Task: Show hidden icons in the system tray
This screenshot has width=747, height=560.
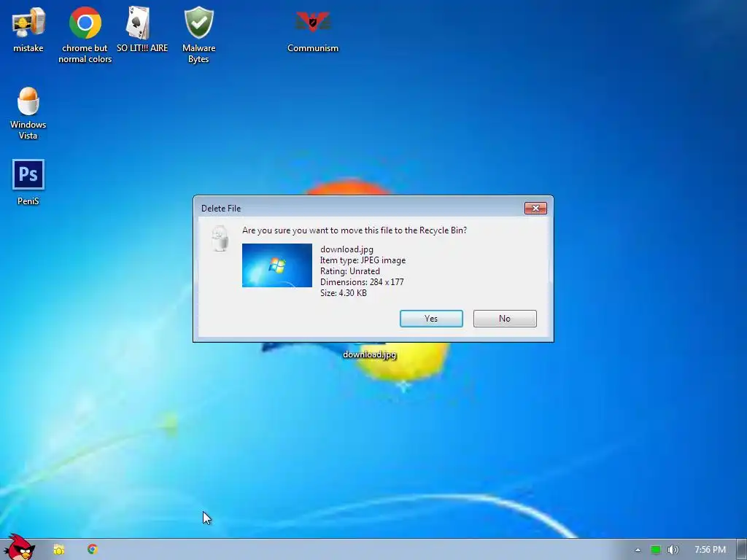Action: [638, 550]
